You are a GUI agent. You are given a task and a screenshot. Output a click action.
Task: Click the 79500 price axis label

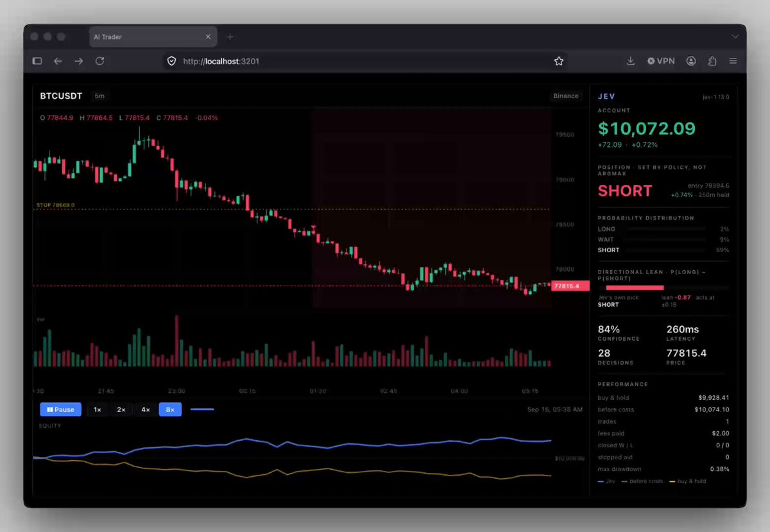coord(565,135)
